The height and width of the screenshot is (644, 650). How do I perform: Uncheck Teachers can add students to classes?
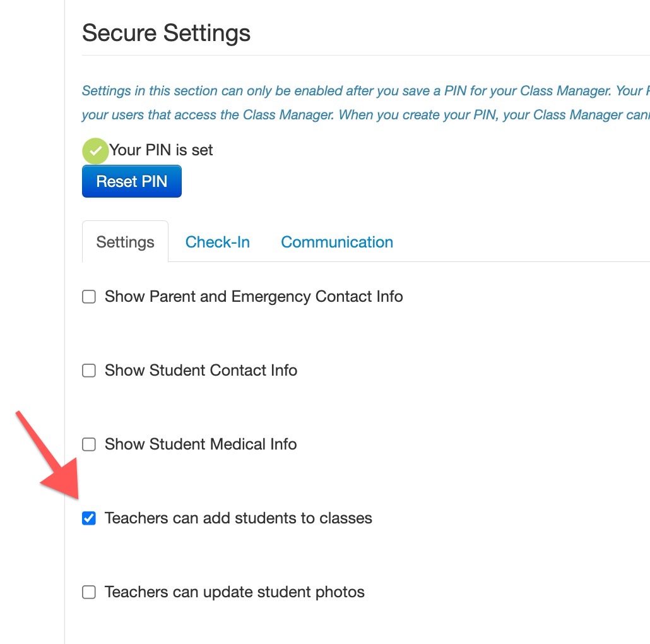point(89,518)
